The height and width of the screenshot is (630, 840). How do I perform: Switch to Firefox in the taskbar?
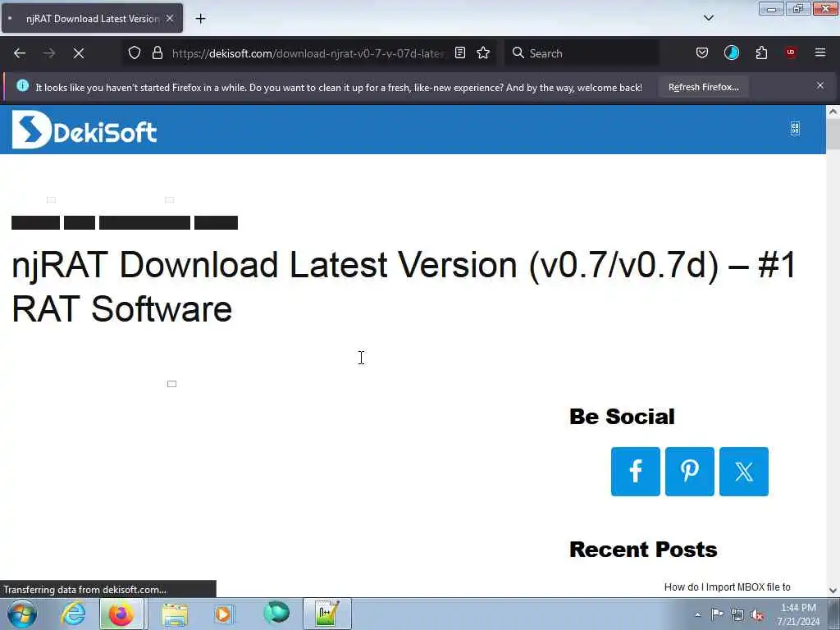click(x=121, y=614)
